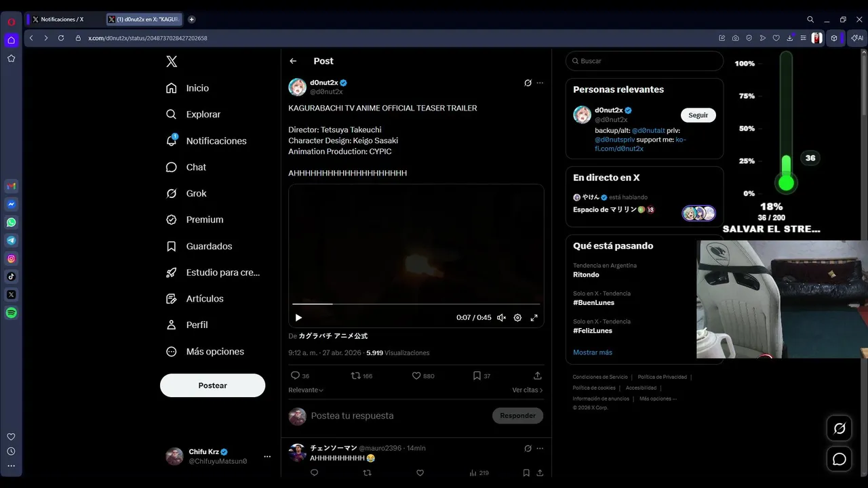Like the チェンソーマン reply
868x488 pixels.
click(x=420, y=473)
